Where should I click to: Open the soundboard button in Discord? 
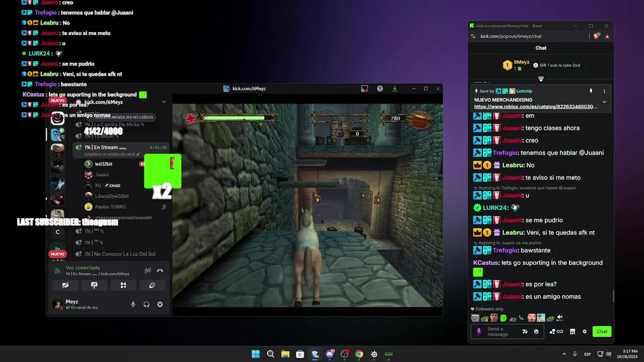click(x=152, y=285)
